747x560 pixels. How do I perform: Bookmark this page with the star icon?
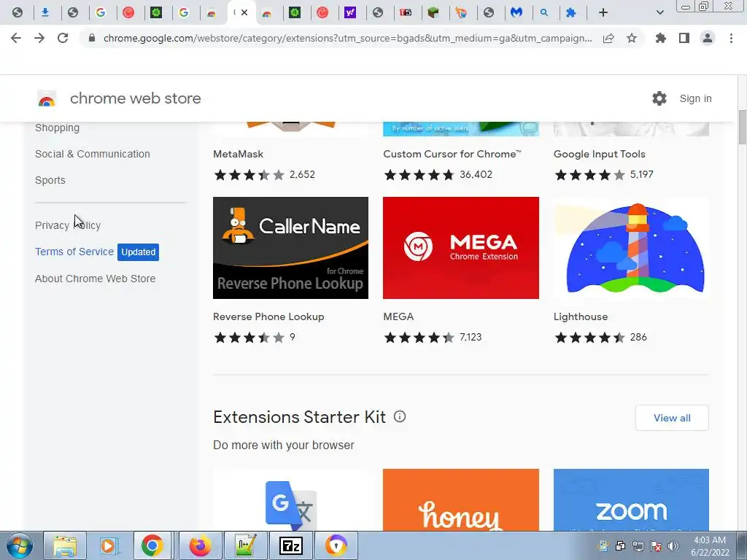pos(631,38)
